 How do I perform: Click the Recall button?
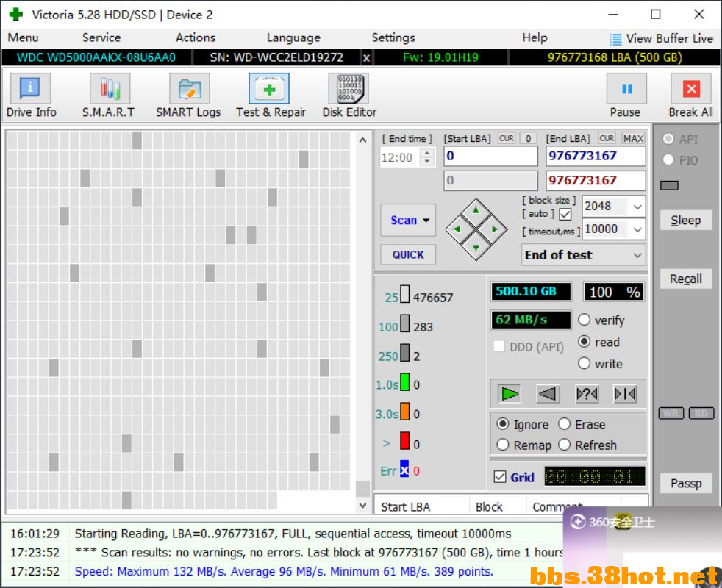tap(686, 279)
